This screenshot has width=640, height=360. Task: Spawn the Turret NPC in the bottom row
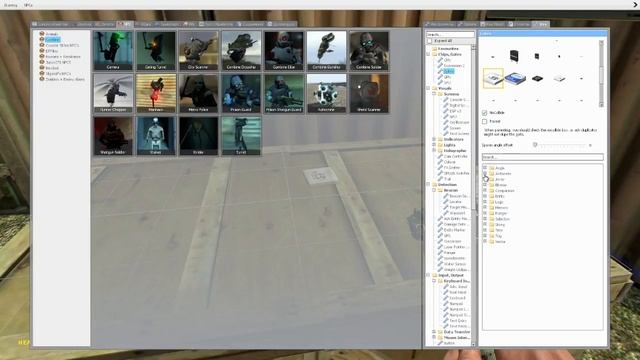pyautogui.click(x=241, y=136)
